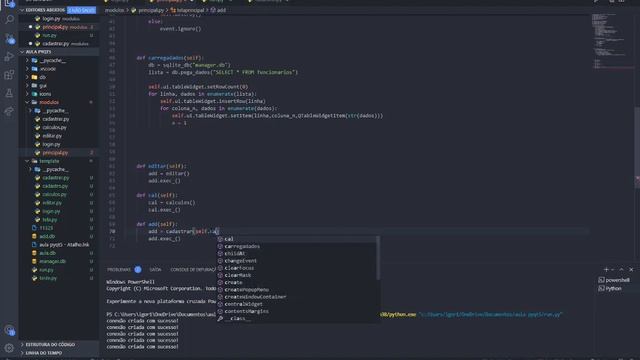640x360 pixels.
Task: Click the editor minimap preview
Action: [611, 41]
